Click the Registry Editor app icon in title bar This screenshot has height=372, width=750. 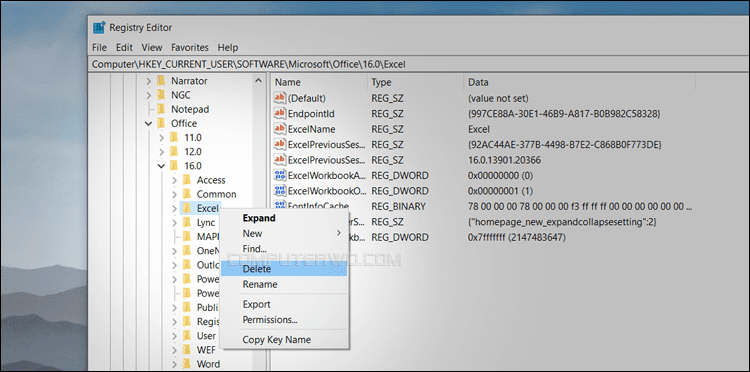[x=99, y=28]
